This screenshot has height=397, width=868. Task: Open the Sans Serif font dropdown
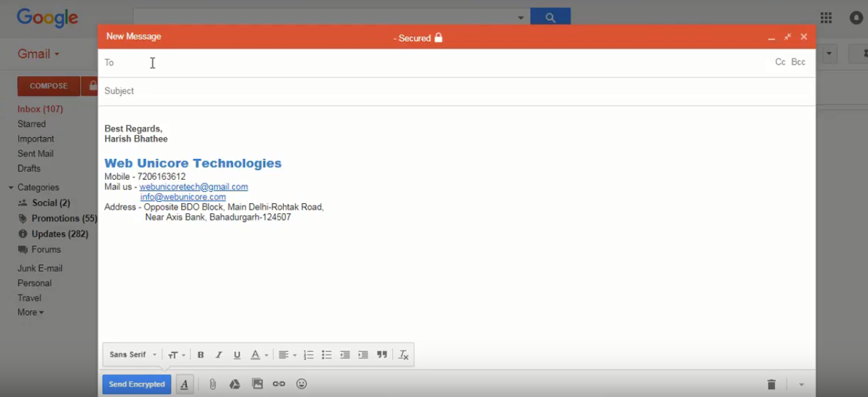(133, 355)
